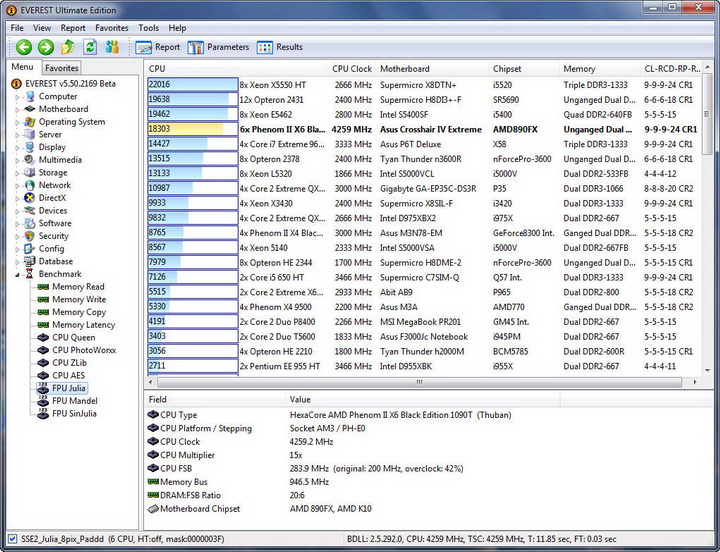Screen dimensions: 720x552
Task: Sort by CPU Clock column header
Action: [x=352, y=69]
